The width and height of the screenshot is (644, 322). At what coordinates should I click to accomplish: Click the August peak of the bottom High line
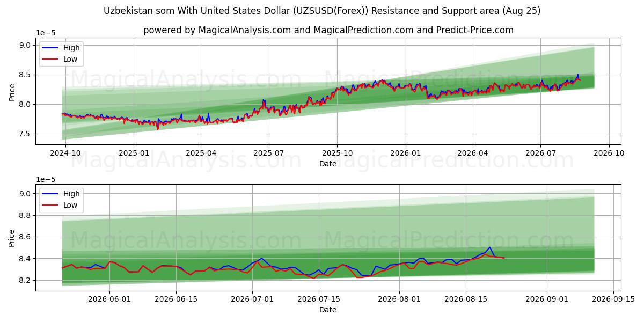pos(489,247)
